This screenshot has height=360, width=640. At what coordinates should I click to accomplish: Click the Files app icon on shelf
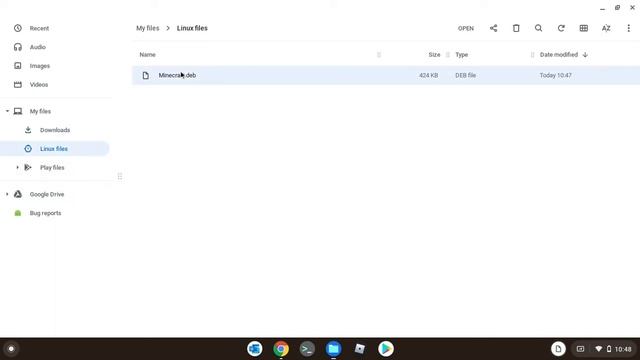coord(333,349)
